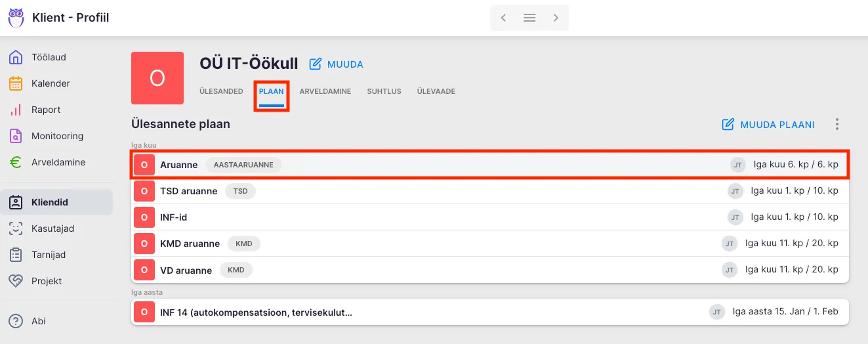
Task: Open the Kalender calendar icon
Action: pyautogui.click(x=16, y=83)
